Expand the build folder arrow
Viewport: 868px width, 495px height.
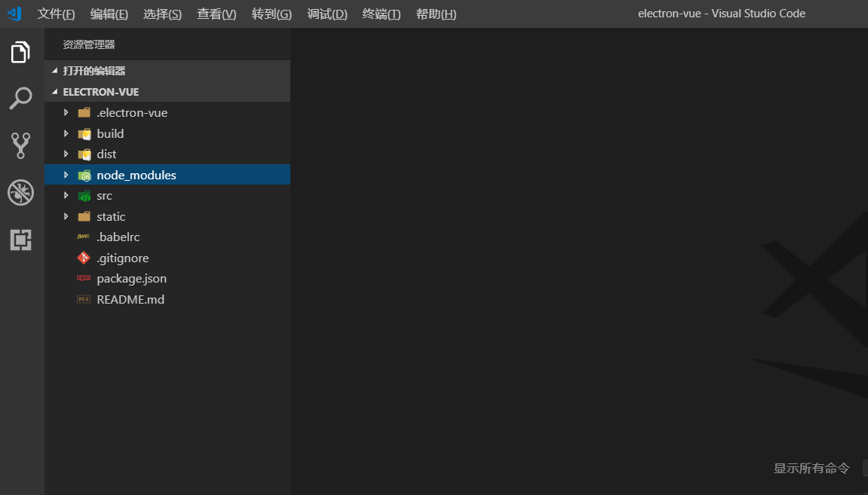point(66,133)
